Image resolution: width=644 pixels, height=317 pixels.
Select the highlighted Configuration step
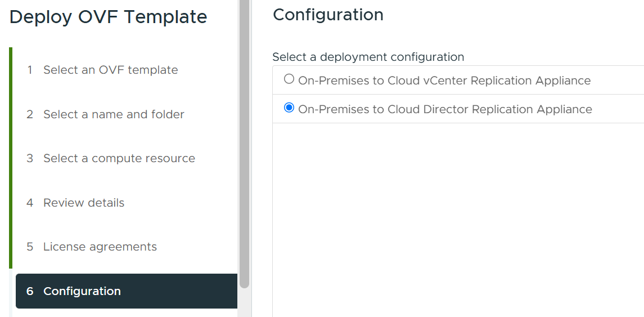127,291
